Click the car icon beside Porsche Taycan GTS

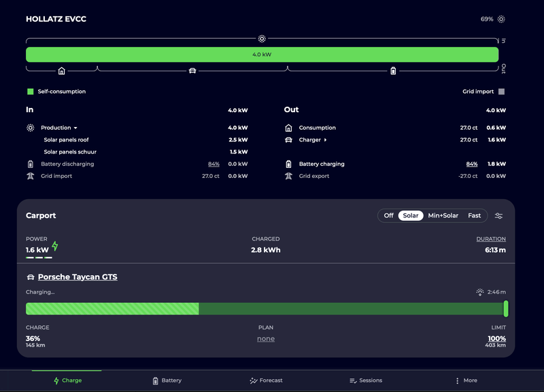[x=31, y=277]
